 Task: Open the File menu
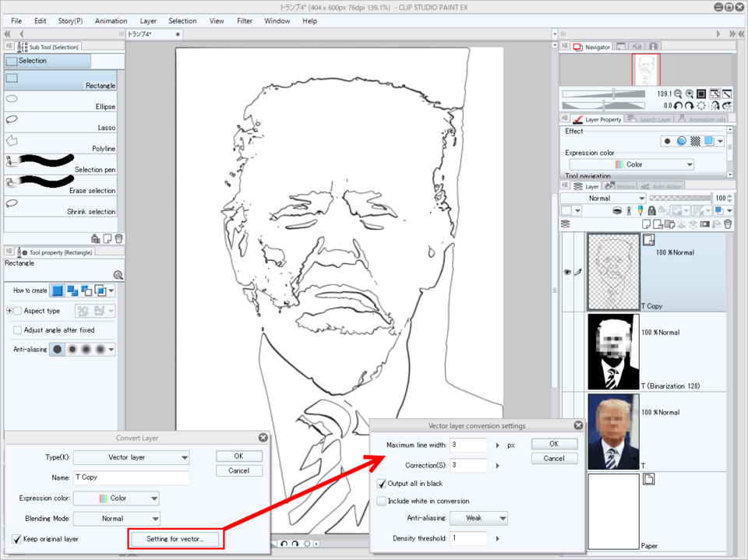tap(16, 21)
